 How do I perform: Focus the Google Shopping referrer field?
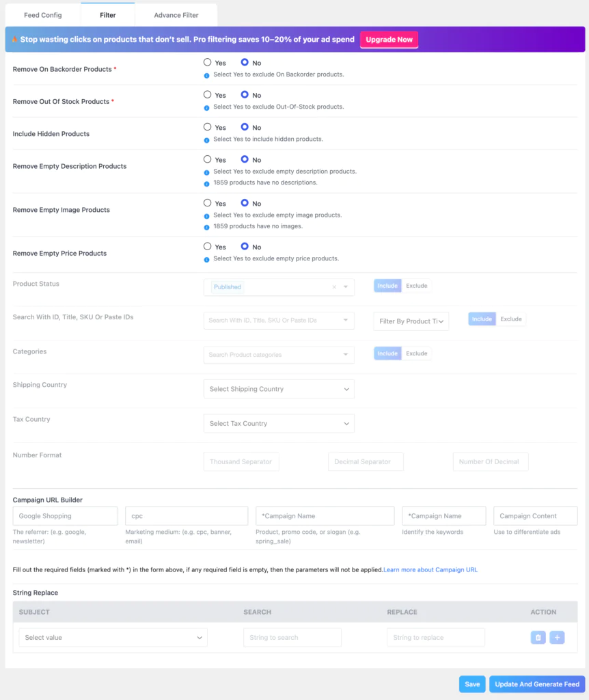pos(65,515)
